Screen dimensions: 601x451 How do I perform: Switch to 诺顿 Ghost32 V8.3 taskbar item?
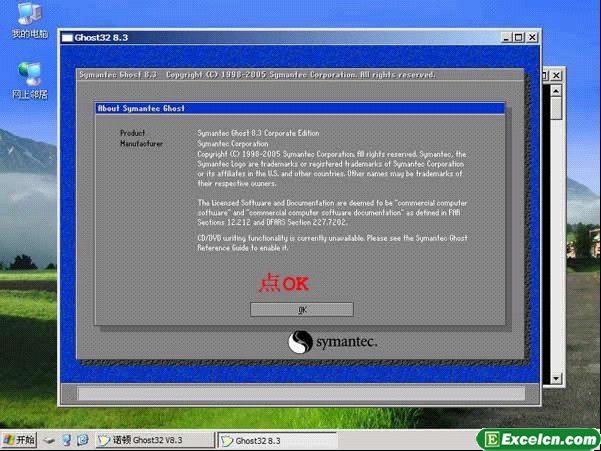[155, 440]
